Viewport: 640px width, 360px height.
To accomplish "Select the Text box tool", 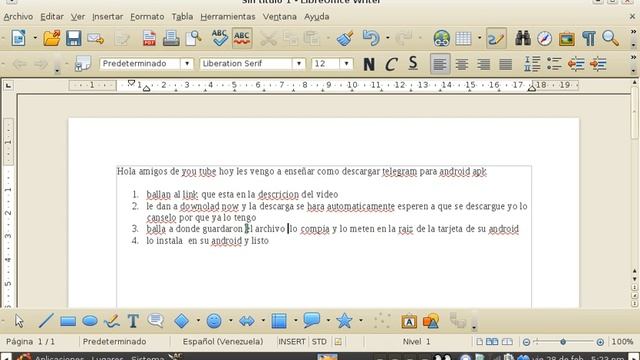I will pyautogui.click(x=133, y=321).
